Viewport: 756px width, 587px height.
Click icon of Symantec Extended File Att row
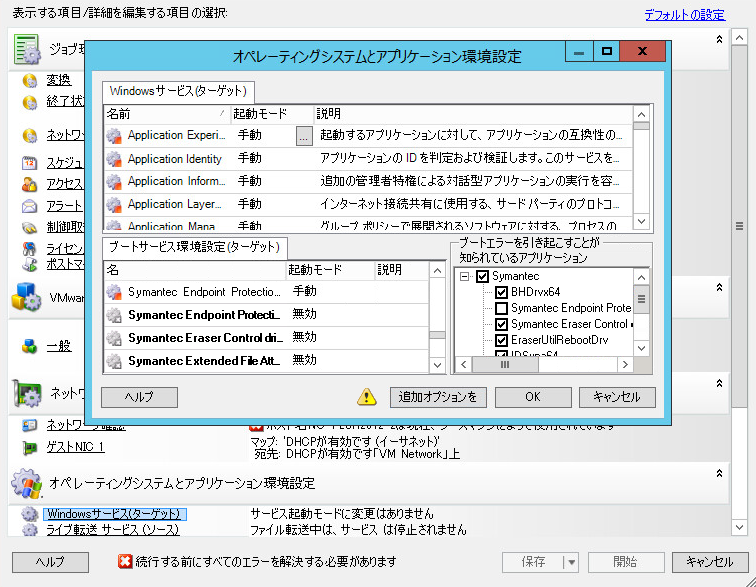pyautogui.click(x=114, y=361)
